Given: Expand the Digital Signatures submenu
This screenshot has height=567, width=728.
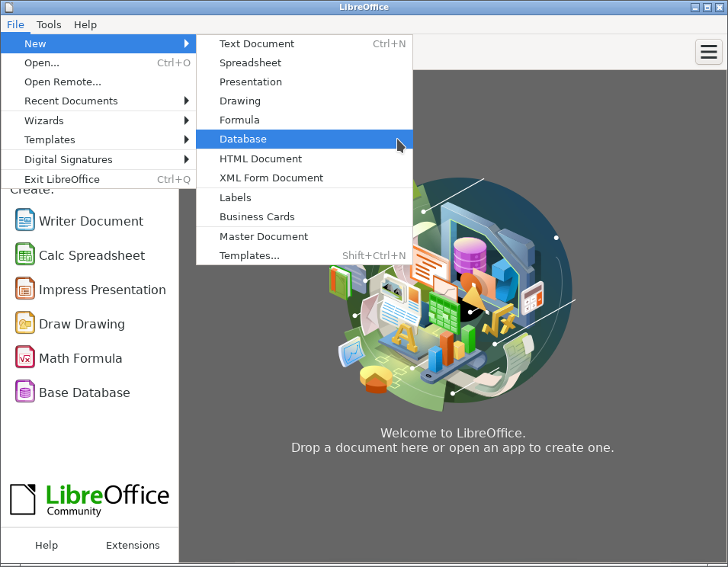Looking at the screenshot, I should tap(98, 159).
